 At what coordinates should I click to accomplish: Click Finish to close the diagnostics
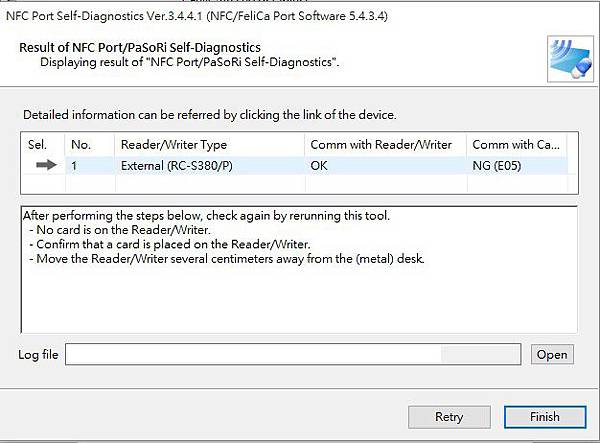(x=544, y=416)
